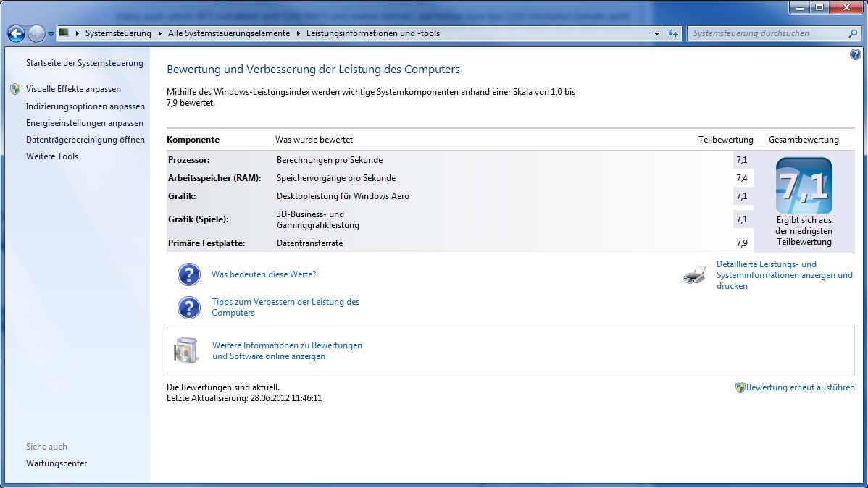Open Startseite der Systemsteuerung link
Image resolution: width=868 pixels, height=488 pixels.
85,63
